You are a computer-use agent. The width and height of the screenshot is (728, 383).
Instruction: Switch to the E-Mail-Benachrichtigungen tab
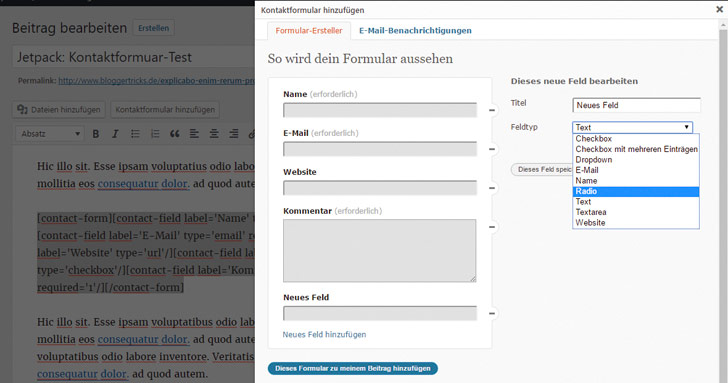(x=415, y=31)
